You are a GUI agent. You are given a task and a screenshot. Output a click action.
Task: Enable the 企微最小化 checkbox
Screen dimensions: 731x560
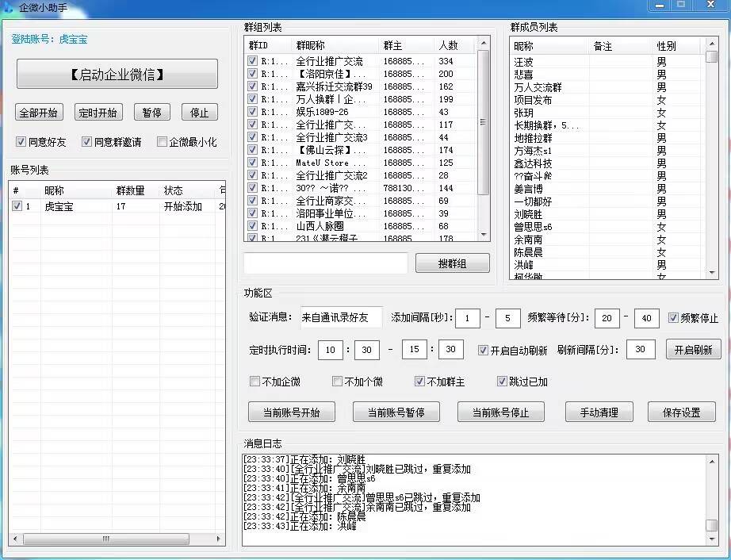(x=162, y=142)
